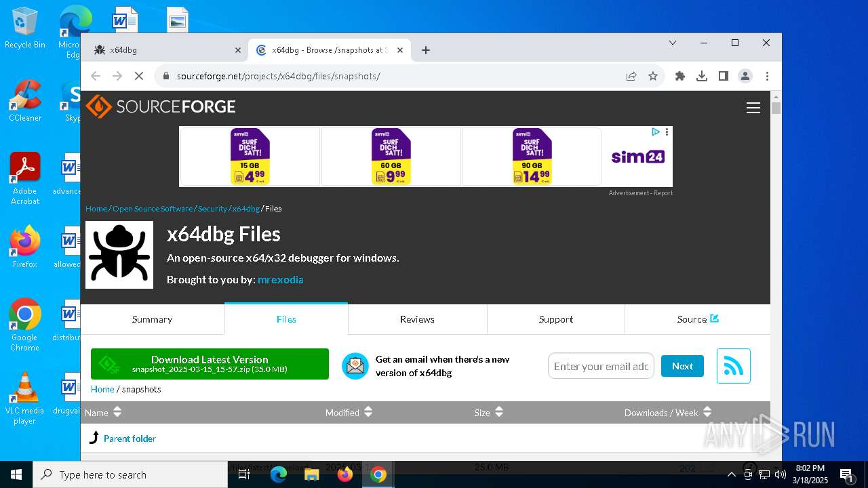Open Recycle Bin desktop icon
The height and width of the screenshot is (488, 868).
tap(25, 28)
